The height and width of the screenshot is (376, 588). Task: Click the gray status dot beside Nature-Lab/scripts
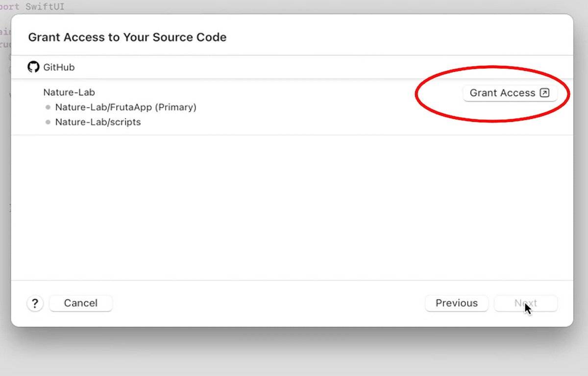(48, 122)
